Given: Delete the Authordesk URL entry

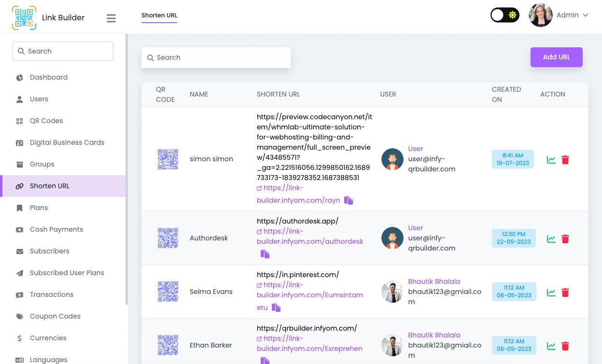Looking at the screenshot, I should (565, 239).
